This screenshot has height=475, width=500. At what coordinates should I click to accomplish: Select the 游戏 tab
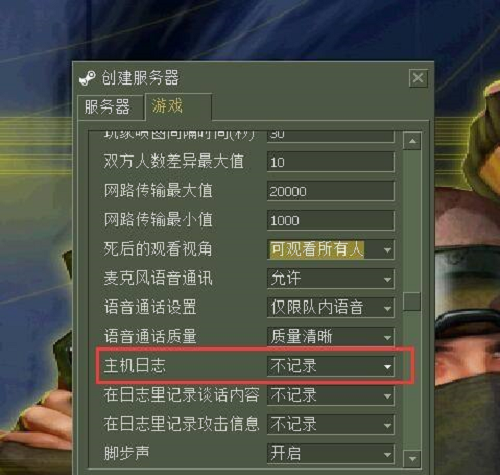pos(178,107)
